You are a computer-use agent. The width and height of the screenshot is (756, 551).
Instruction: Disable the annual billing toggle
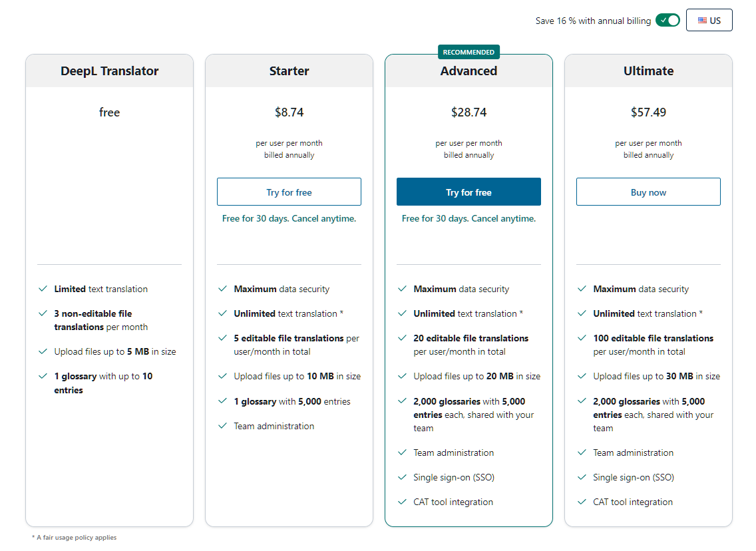pos(667,20)
